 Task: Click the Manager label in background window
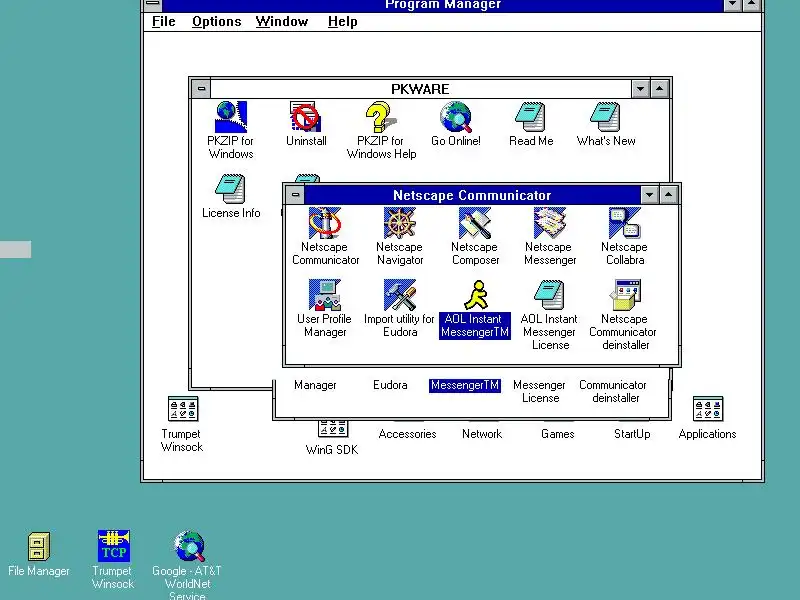pyautogui.click(x=315, y=385)
